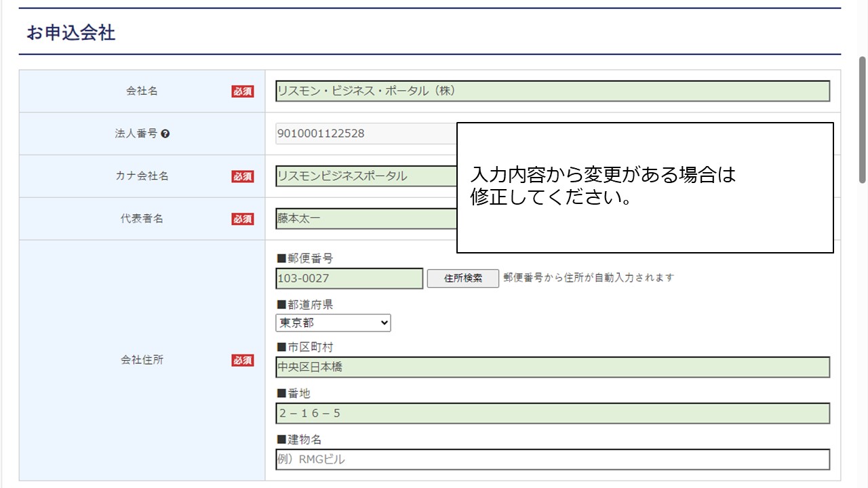Open the 都道府県 dropdown showing 東京都
This screenshot has width=868, height=488.
[333, 323]
